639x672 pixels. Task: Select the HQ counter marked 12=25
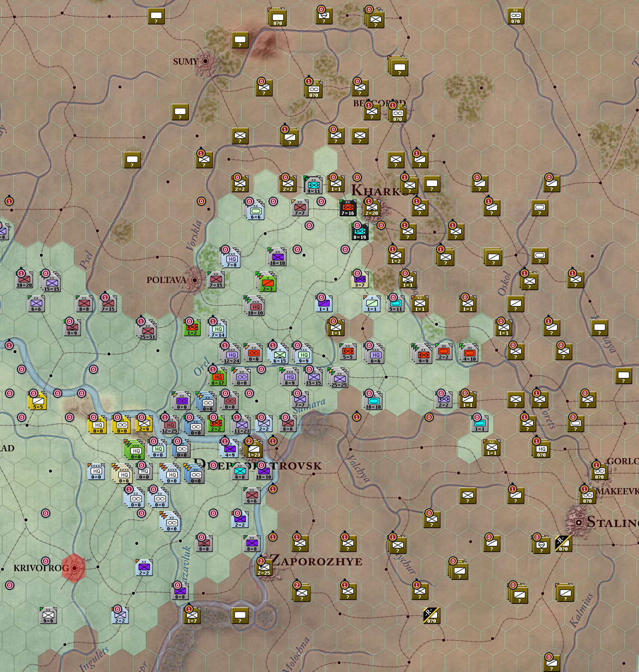[x=170, y=425]
